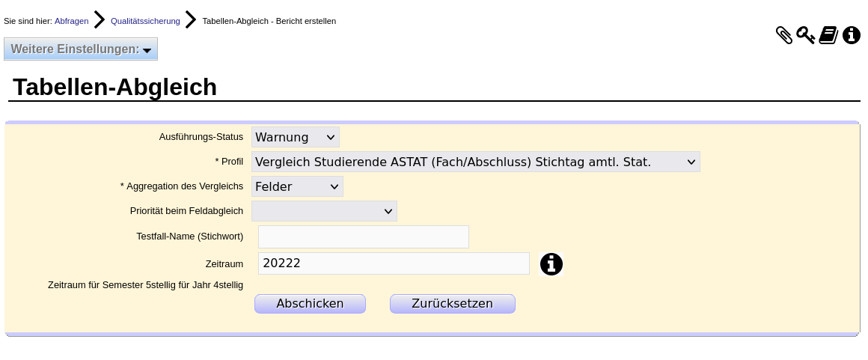
Task: Click the key icon in header
Action: [x=805, y=35]
